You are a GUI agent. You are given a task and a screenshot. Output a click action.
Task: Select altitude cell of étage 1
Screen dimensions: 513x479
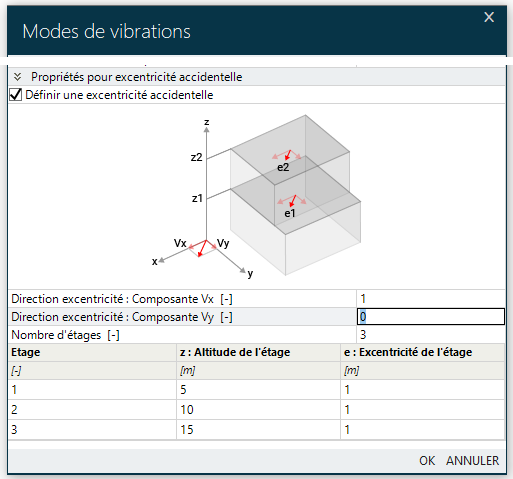tap(258, 390)
